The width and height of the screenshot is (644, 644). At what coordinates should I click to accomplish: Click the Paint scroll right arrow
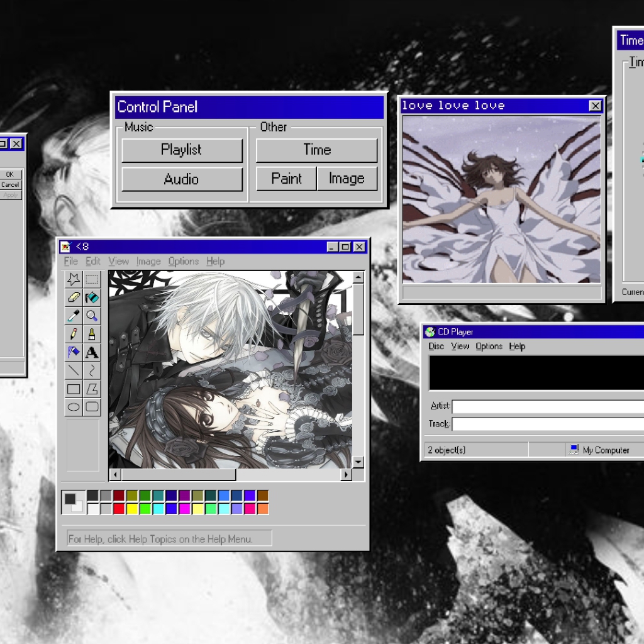[x=347, y=475]
